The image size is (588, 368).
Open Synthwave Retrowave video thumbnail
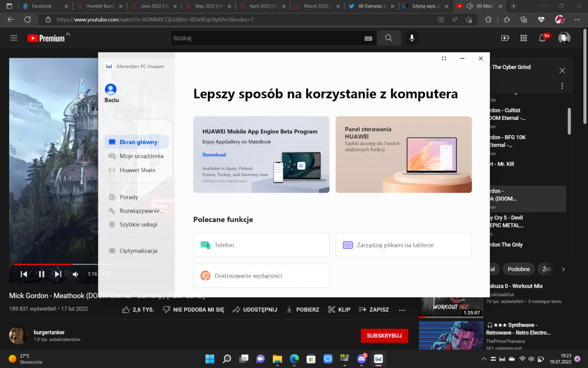coord(451,335)
